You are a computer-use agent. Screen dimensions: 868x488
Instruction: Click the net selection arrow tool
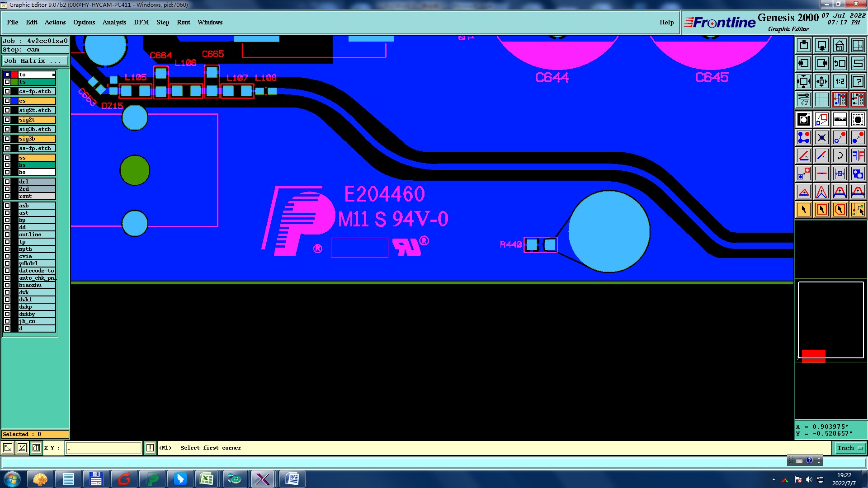pyautogui.click(x=858, y=210)
